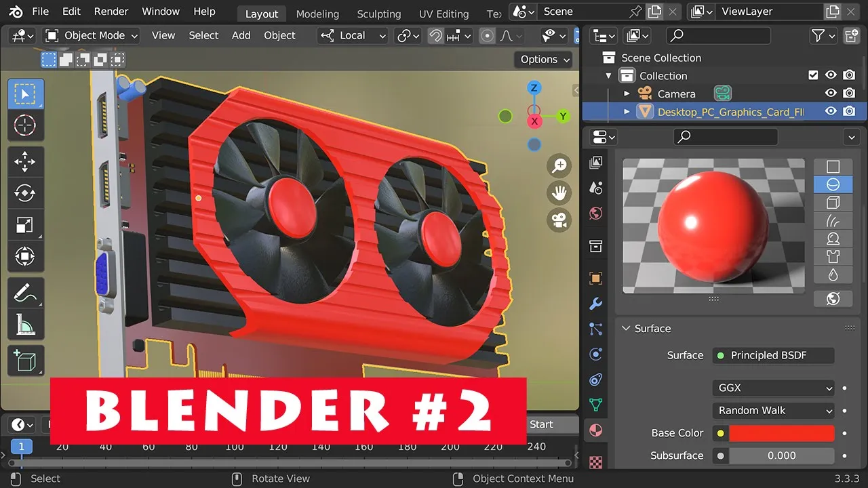Click the Blender logo icon
The height and width of the screenshot is (488, 868).
[x=15, y=12]
